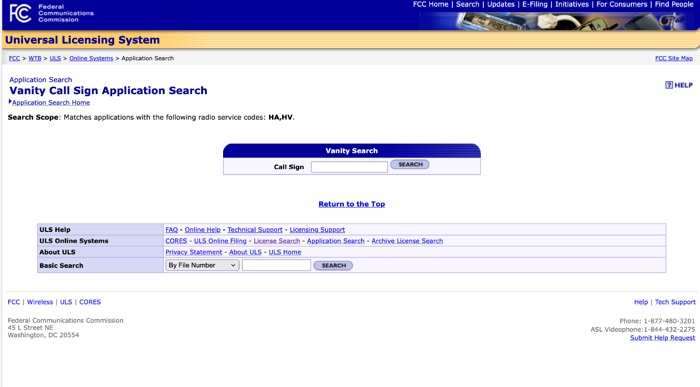Click the Vanity Call Sign Application Search title
This screenshot has width=700, height=387.
(x=108, y=91)
